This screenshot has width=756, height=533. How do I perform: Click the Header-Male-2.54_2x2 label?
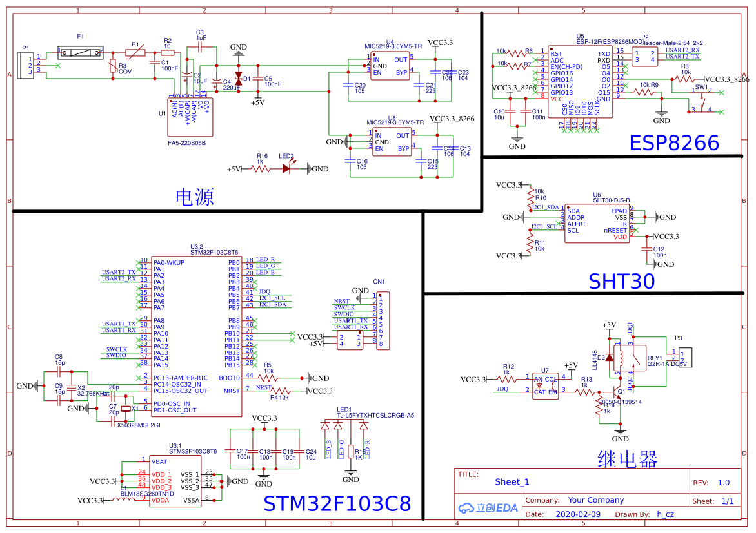point(672,43)
